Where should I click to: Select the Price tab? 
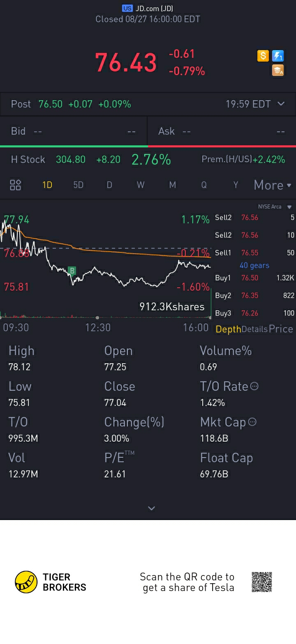point(281,329)
